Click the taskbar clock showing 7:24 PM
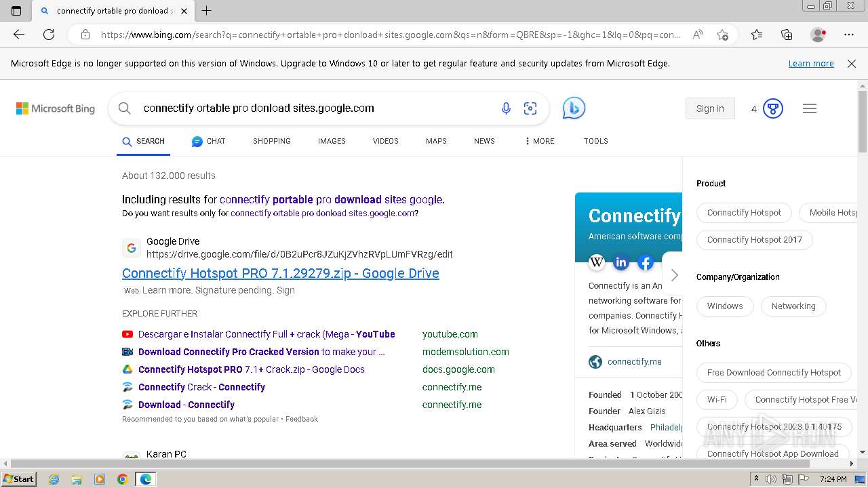Image resolution: width=868 pixels, height=488 pixels. 833,479
